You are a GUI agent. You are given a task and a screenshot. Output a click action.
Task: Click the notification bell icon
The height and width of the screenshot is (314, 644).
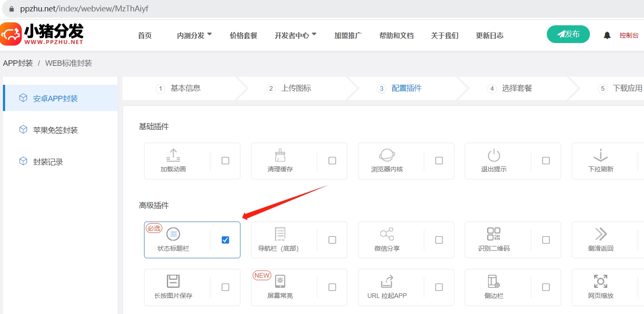point(607,35)
